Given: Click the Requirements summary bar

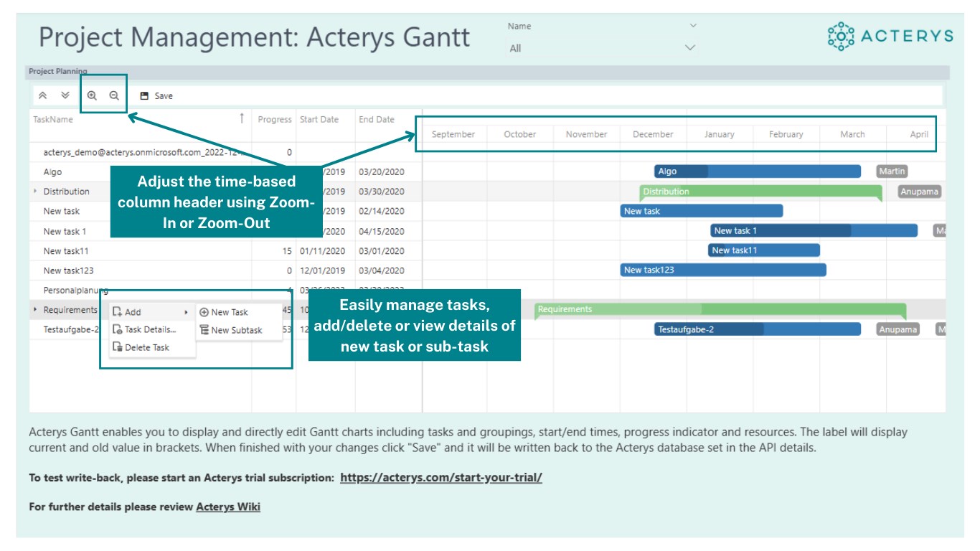Looking at the screenshot, I should 720,310.
